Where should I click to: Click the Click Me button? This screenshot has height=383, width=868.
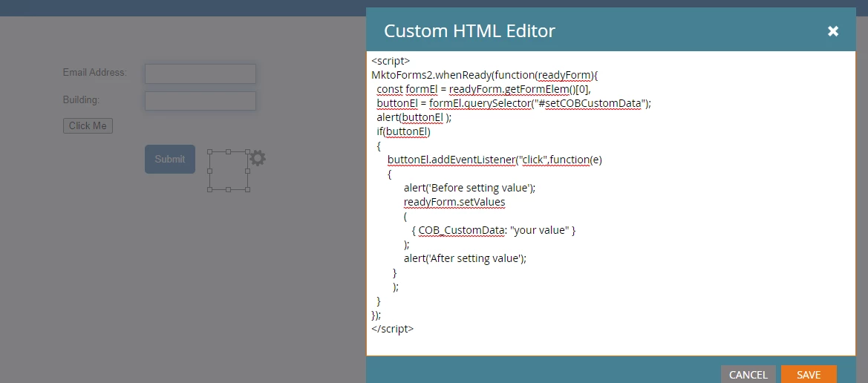(x=88, y=125)
